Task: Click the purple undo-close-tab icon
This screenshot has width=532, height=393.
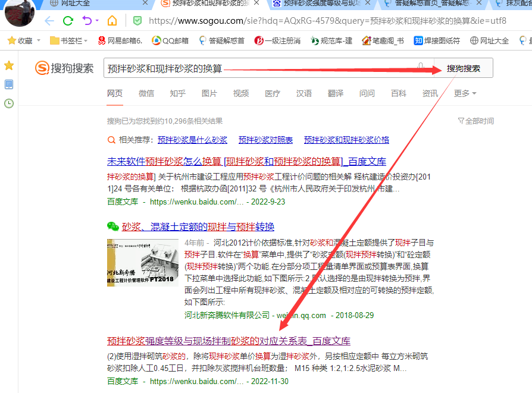Action: (x=87, y=21)
